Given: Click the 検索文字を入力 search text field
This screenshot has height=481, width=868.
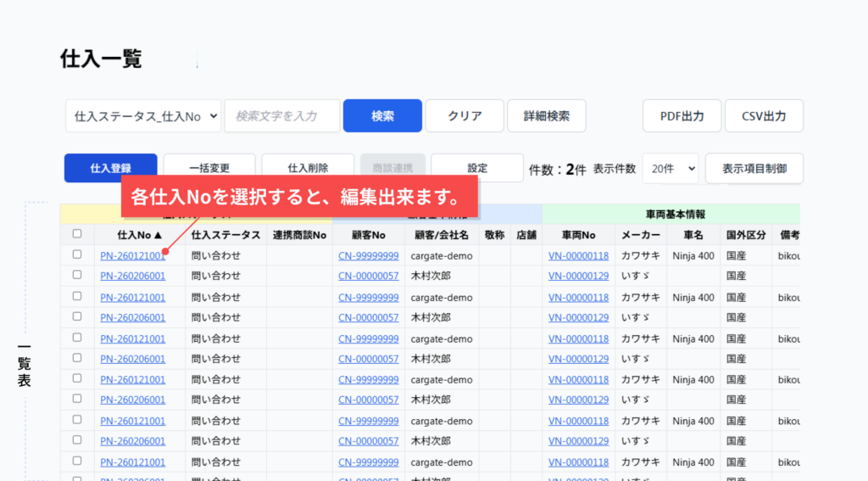Looking at the screenshot, I should pos(282,116).
